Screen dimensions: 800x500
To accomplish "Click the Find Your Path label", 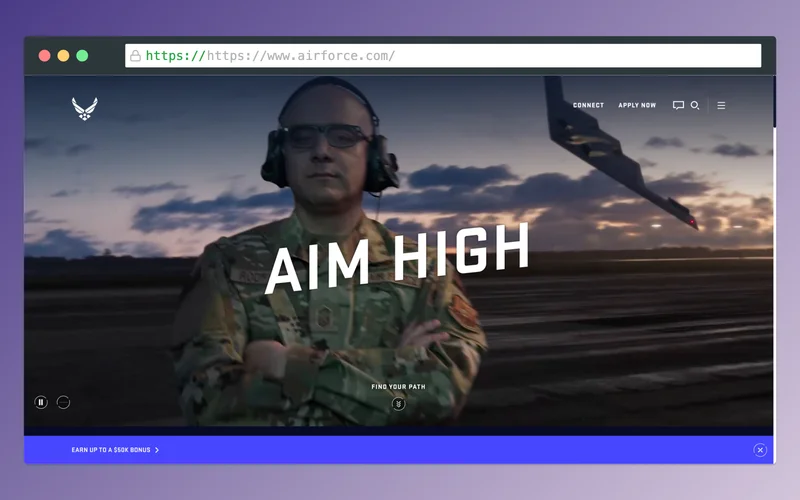I will 399,387.
